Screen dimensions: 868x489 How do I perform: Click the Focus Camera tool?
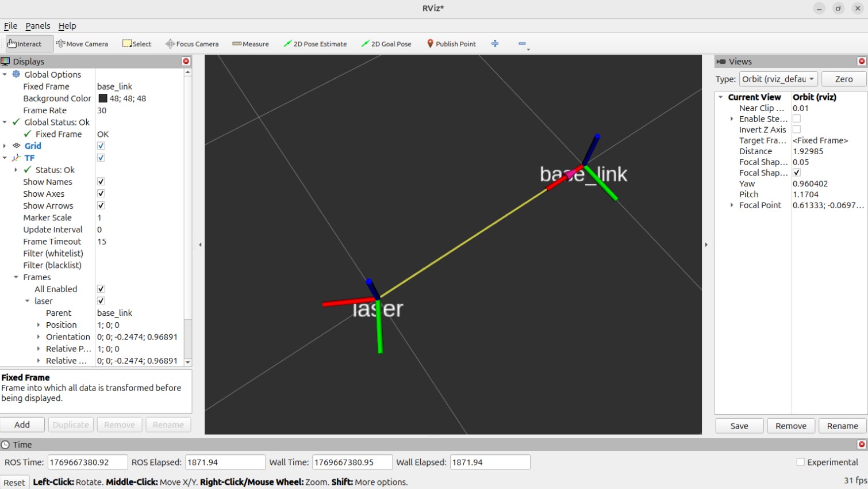(192, 43)
